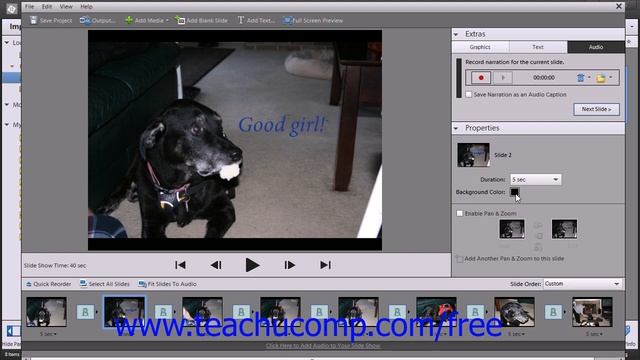Click the Add Media button
The image size is (640, 360).
pyautogui.click(x=144, y=20)
